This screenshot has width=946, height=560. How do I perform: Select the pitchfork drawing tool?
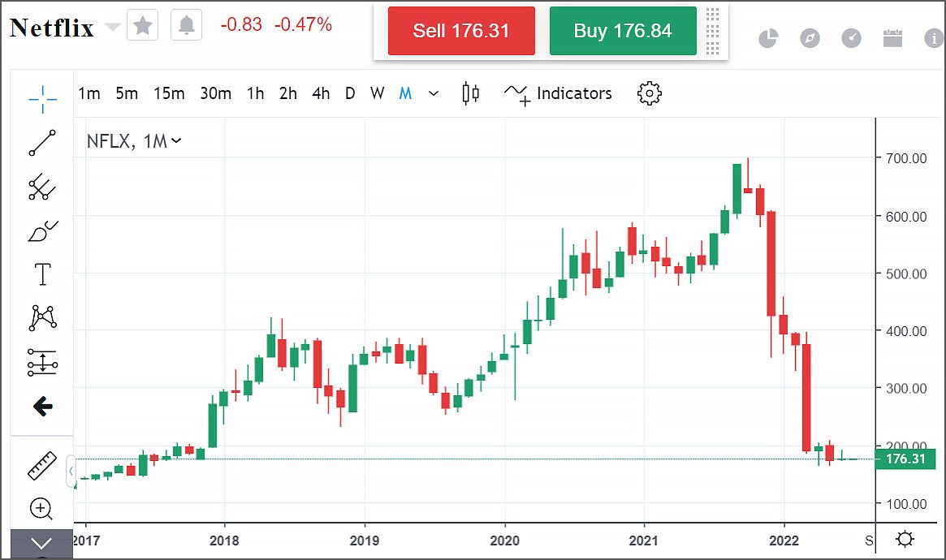(42, 187)
